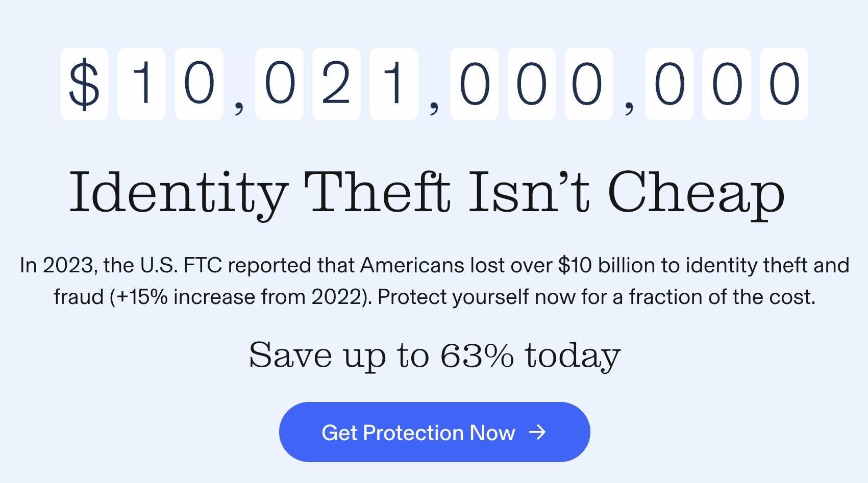Click the Save up to 63% today text

pos(434,355)
